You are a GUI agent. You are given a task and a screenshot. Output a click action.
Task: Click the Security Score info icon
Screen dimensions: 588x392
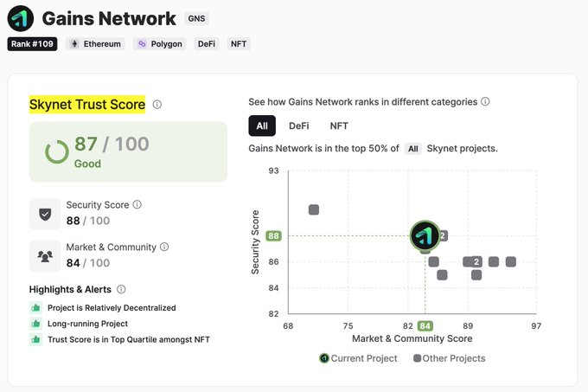pyautogui.click(x=137, y=204)
